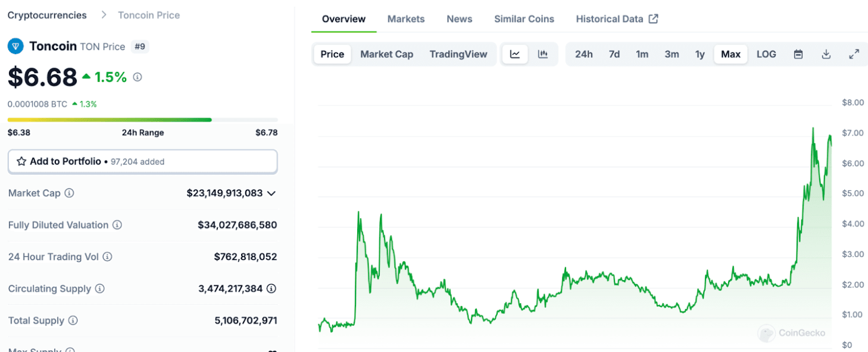Switch chart to Market Cap view
This screenshot has width=868, height=352.
[x=386, y=54]
